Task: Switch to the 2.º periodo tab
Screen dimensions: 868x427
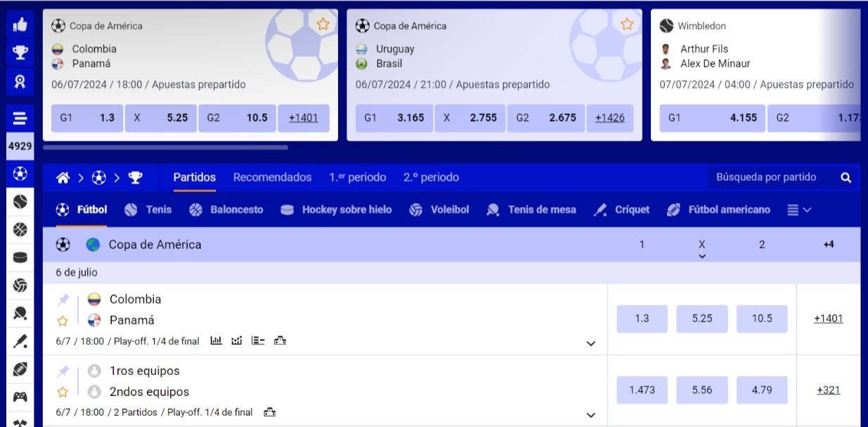Action: (x=431, y=177)
